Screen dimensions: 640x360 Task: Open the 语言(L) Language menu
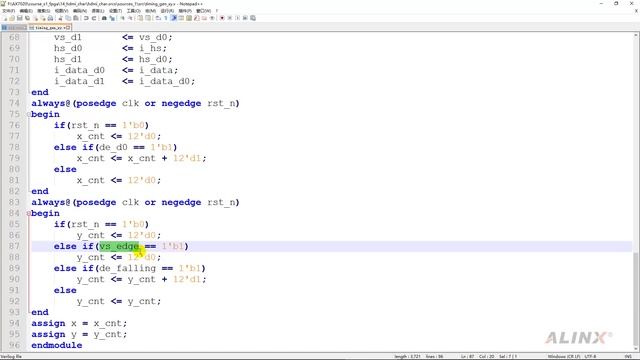pyautogui.click(x=98, y=11)
